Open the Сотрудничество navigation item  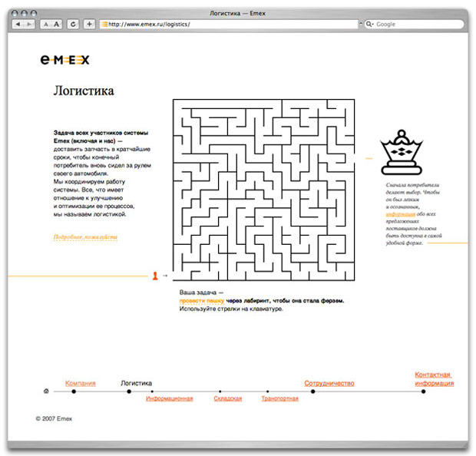pos(329,382)
